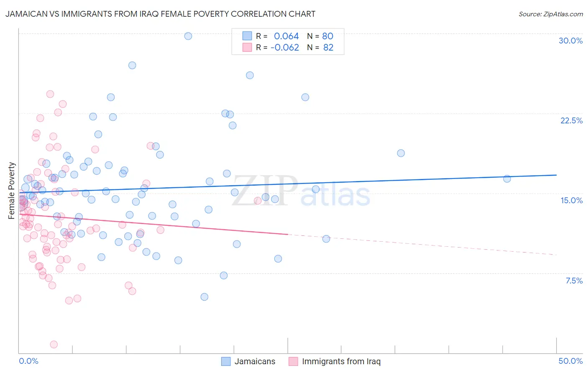
Task: Click the 0.0% x-axis label
Action: click(28, 361)
